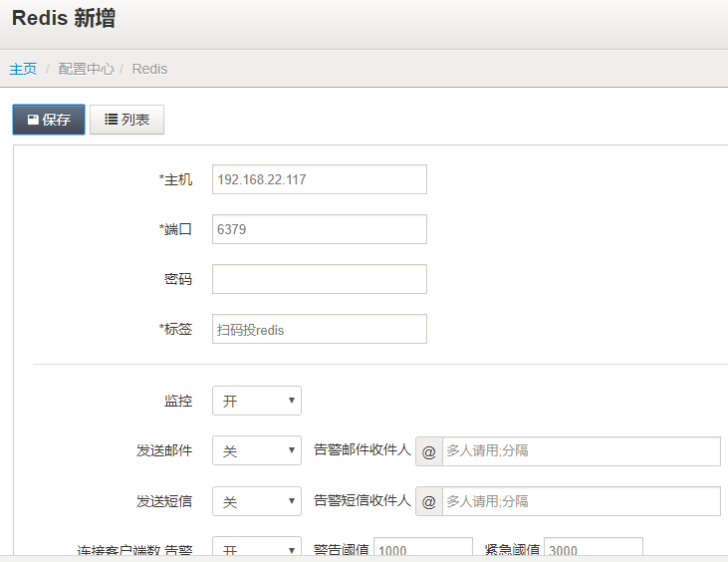The width and height of the screenshot is (728, 562).
Task: Click the 密码 field label
Action: [178, 279]
